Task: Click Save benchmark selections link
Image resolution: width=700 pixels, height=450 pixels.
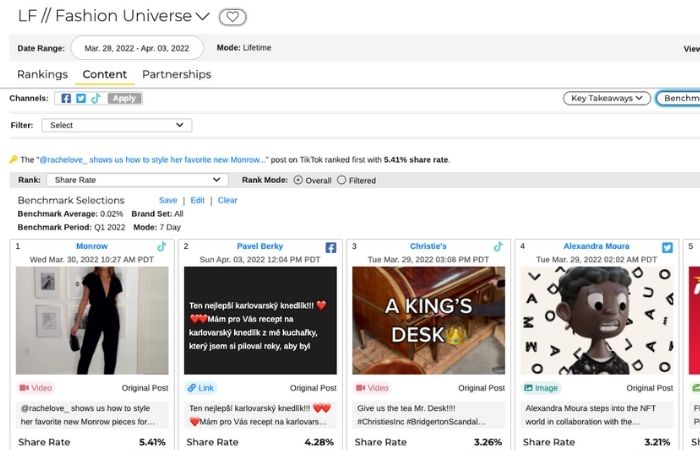Action: 168,200
